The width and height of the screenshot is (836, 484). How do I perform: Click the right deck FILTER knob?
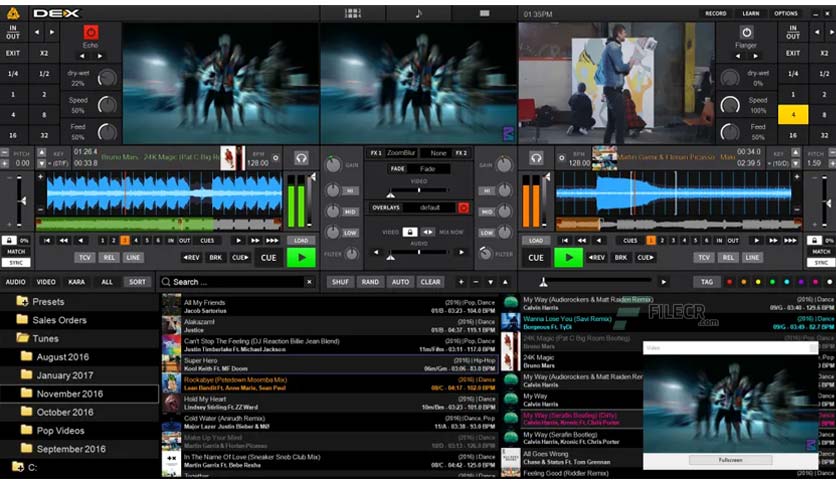[x=485, y=254]
